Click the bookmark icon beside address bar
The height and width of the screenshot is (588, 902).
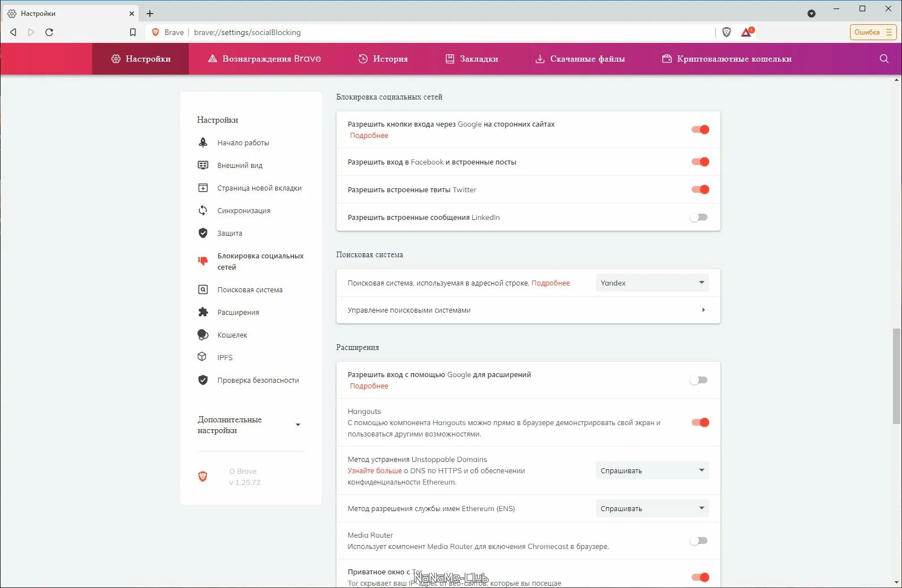133,32
